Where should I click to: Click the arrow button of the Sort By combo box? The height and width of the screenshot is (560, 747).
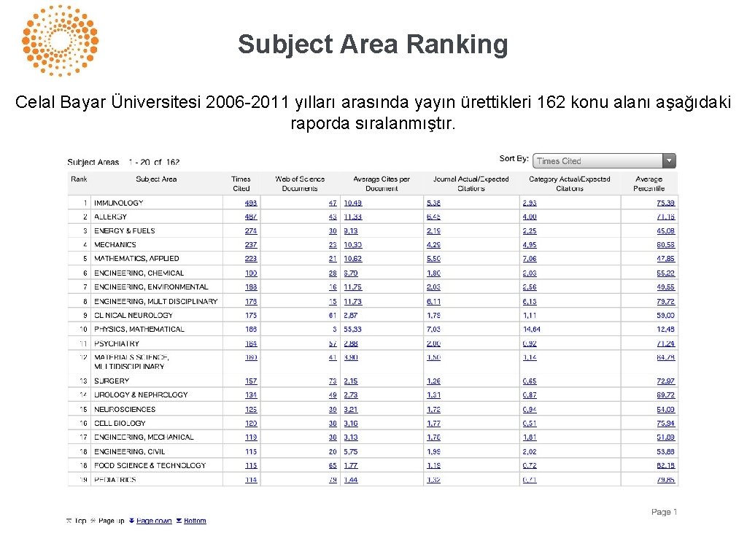point(669,161)
